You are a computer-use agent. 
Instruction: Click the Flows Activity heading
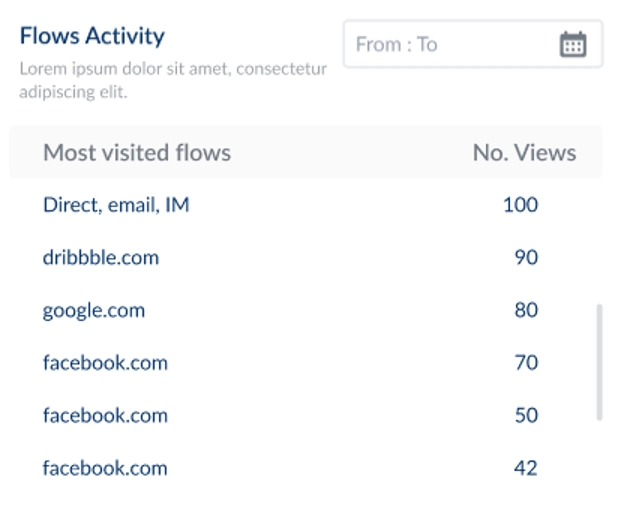tap(92, 36)
